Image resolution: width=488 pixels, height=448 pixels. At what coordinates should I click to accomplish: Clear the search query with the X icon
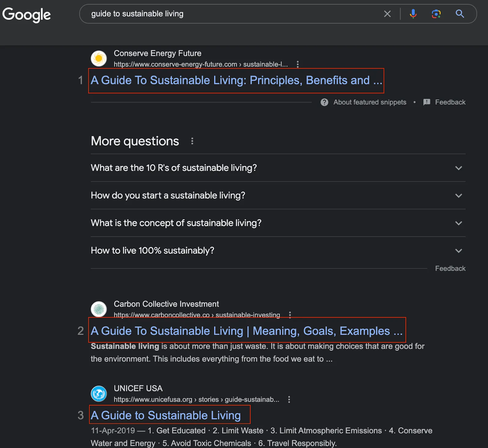click(387, 14)
